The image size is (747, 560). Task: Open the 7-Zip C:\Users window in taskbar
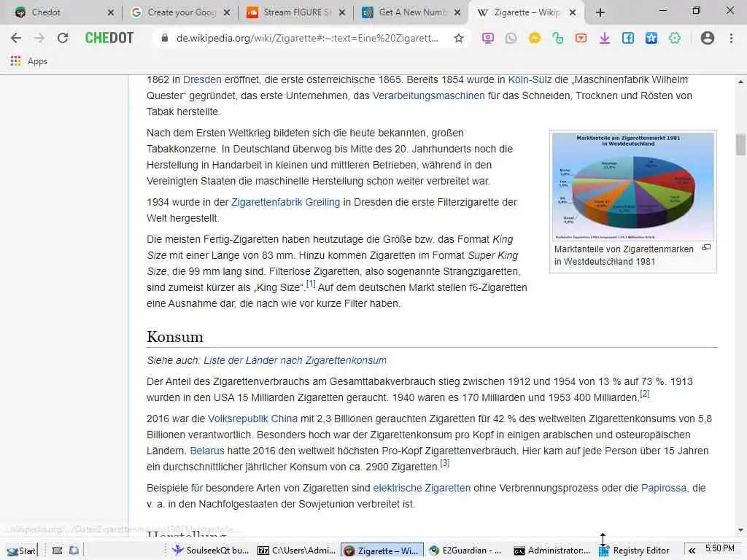(x=296, y=551)
